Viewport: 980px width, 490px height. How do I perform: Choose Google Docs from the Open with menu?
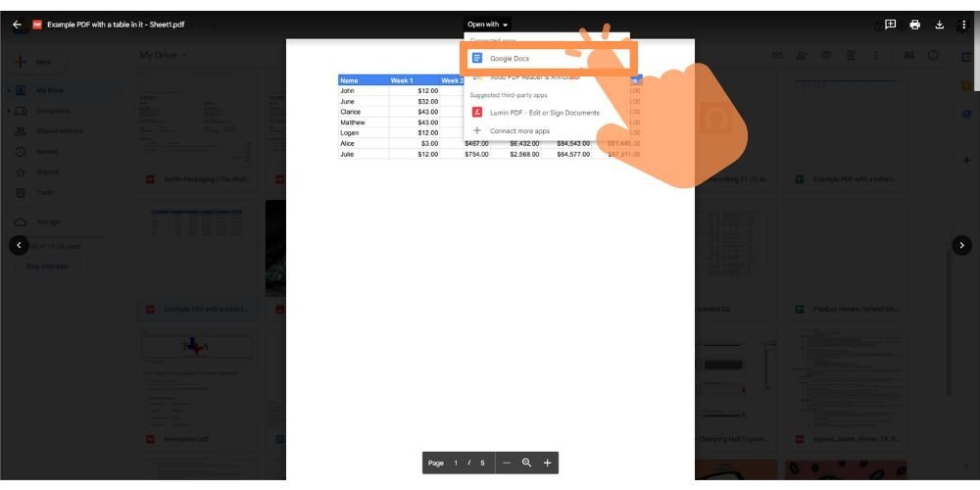546,58
